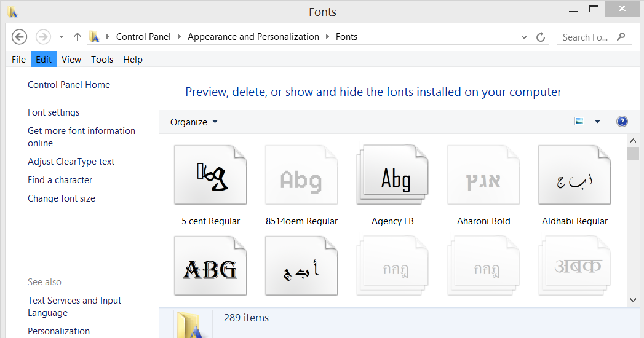This screenshot has width=644, height=338.
Task: Go up one folder level
Action: coord(77,37)
